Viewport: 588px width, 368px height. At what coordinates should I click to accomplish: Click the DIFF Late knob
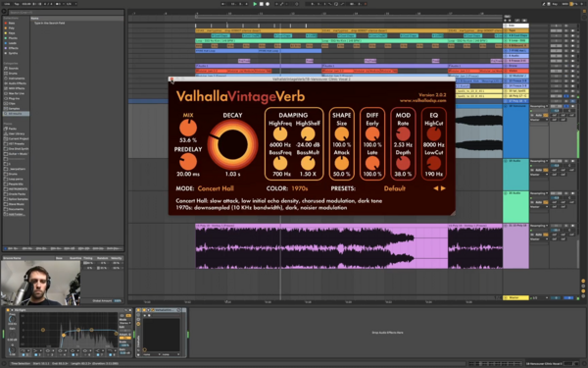point(372,163)
